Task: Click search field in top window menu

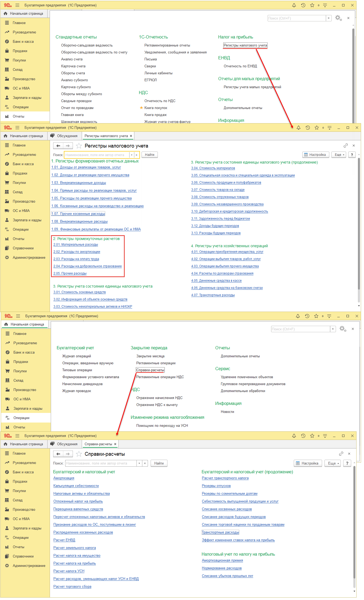Action: pos(296,18)
